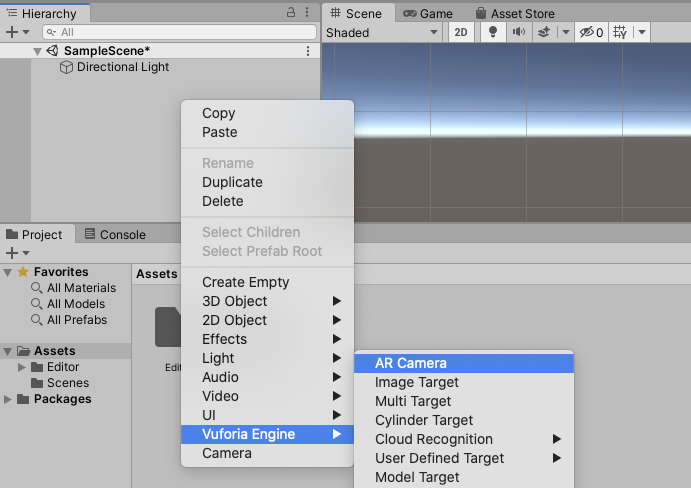Open the User Defined Target submenu
691x488 pixels.
tap(464, 458)
